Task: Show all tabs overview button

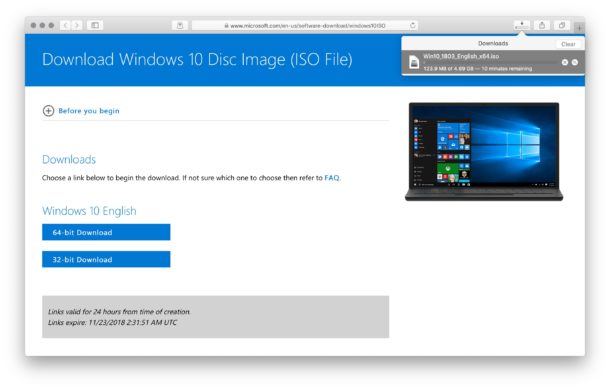Action: pyautogui.click(x=562, y=25)
